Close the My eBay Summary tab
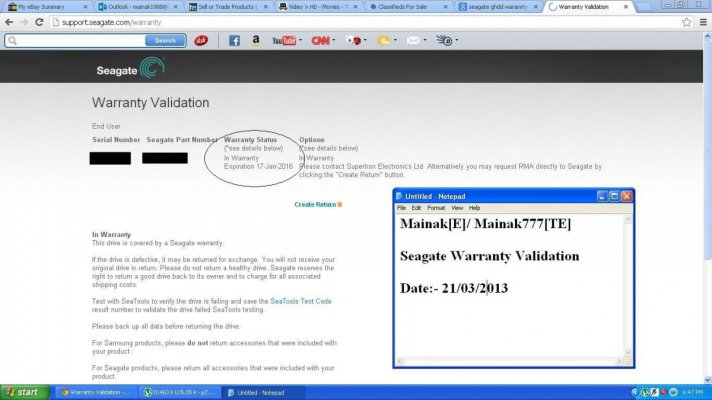This screenshot has height=400, width=712. pos(85,7)
